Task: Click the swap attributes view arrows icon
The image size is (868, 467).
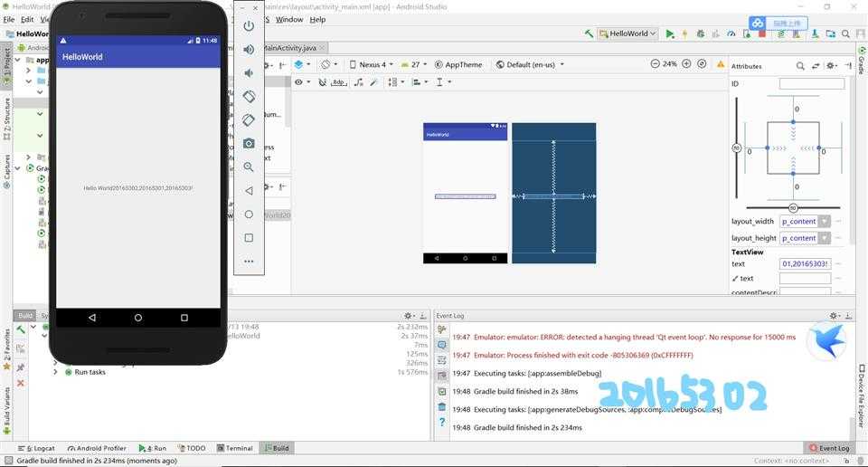Action: click(816, 66)
